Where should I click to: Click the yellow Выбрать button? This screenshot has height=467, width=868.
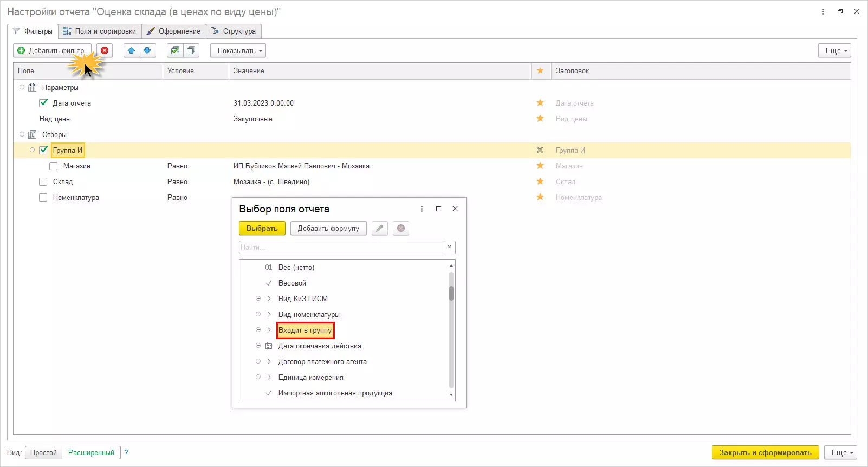262,228
